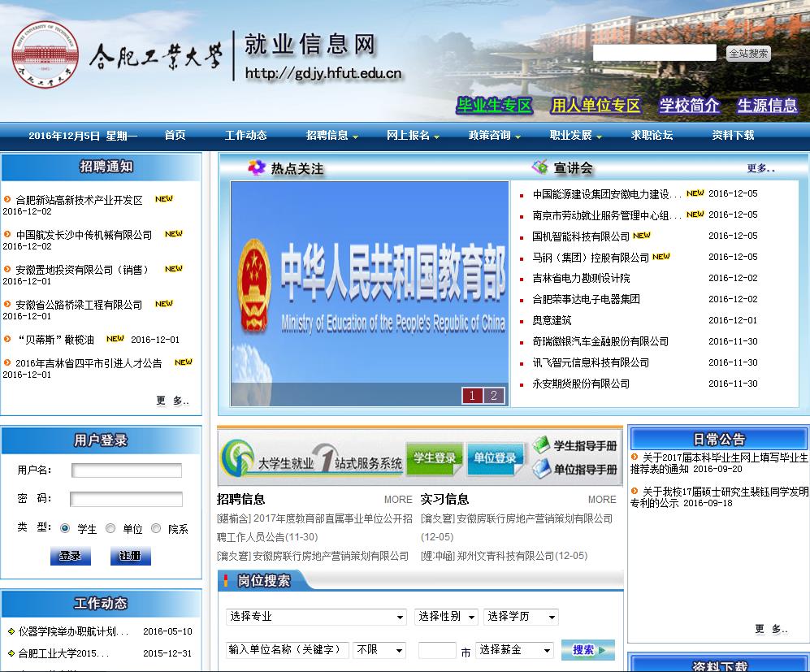Click 更多 link in 日常公告 panel
The height and width of the screenshot is (672, 810).
click(771, 629)
